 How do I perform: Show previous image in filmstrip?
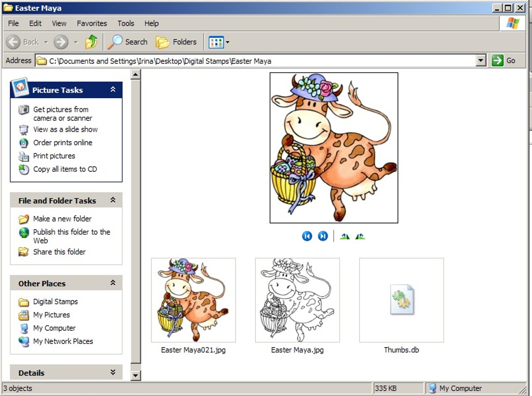pos(307,236)
